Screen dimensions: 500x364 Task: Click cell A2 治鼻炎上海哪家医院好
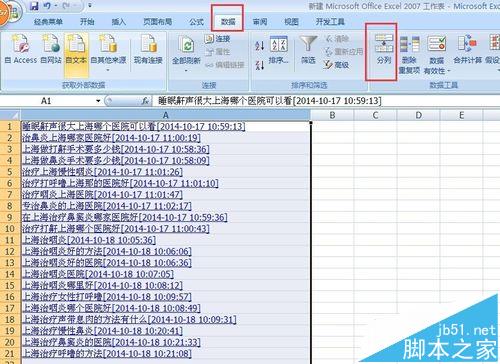[165, 138]
